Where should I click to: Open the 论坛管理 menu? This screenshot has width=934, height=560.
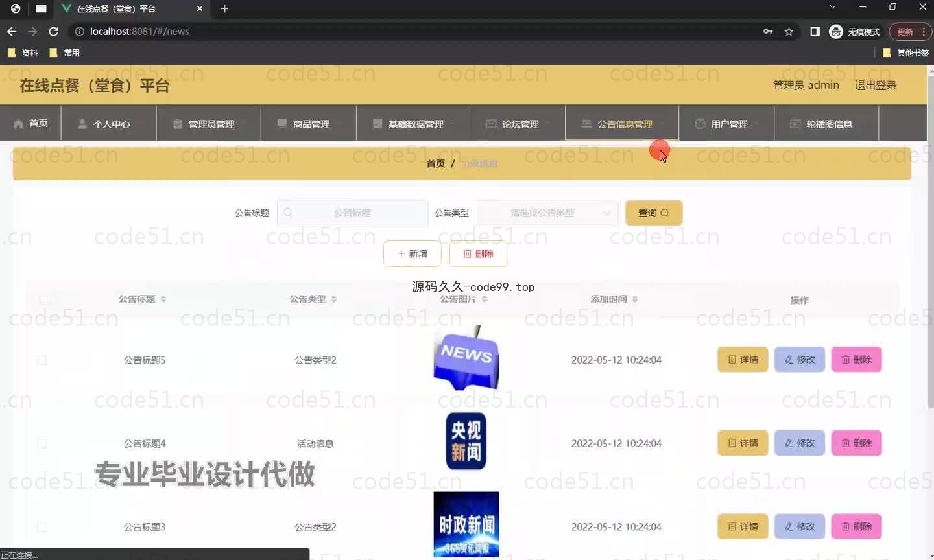pyautogui.click(x=518, y=123)
